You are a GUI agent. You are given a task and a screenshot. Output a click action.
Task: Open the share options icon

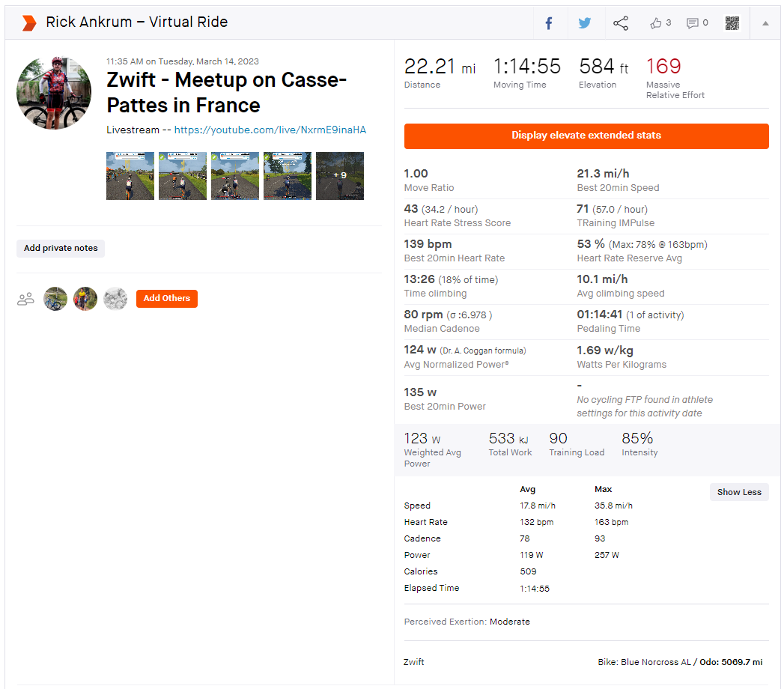click(x=621, y=23)
